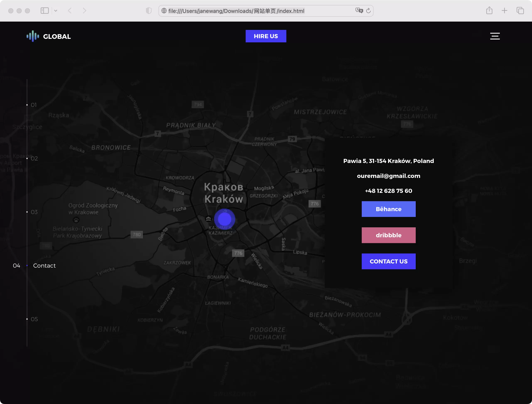Click the Kraków city label on map
The image size is (532, 404).
coord(224,199)
